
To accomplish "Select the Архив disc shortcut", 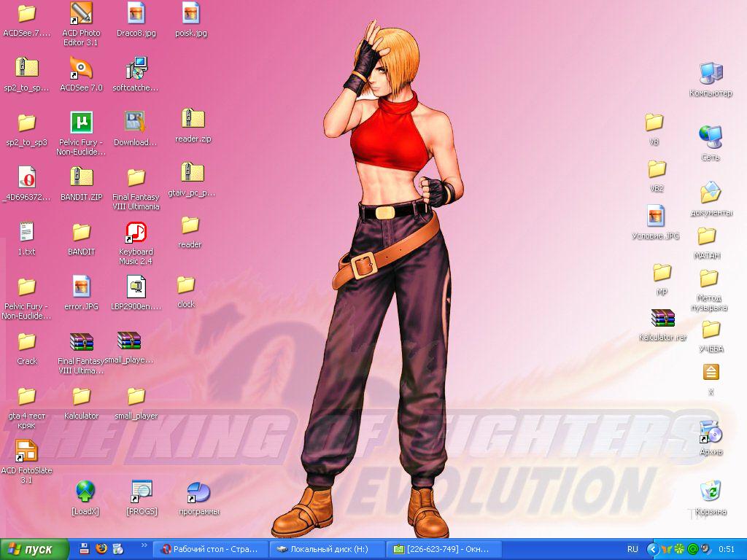I will [711, 432].
